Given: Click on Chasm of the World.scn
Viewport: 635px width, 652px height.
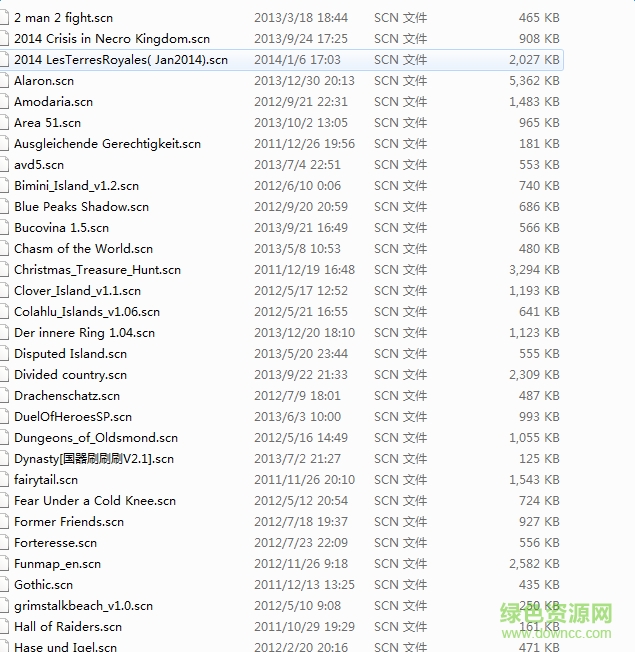Looking at the screenshot, I should (83, 249).
